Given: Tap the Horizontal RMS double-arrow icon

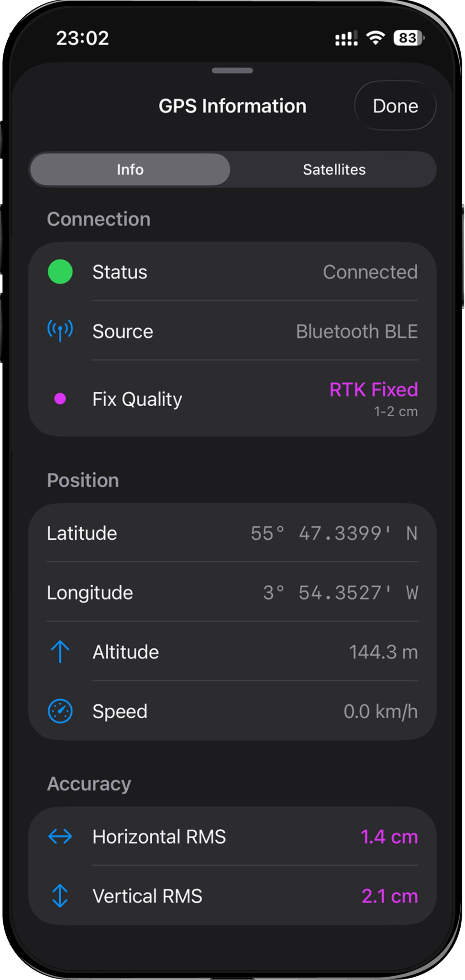Looking at the screenshot, I should coord(60,836).
